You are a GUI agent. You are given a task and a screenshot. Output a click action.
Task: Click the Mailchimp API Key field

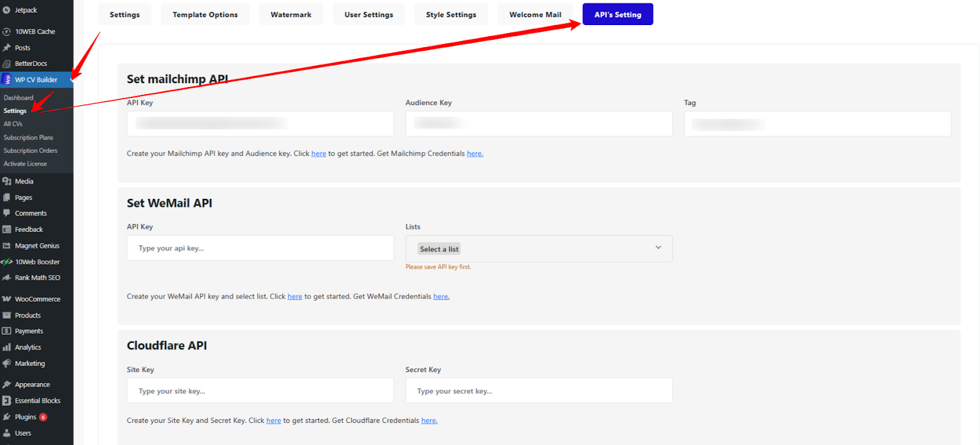tap(260, 124)
